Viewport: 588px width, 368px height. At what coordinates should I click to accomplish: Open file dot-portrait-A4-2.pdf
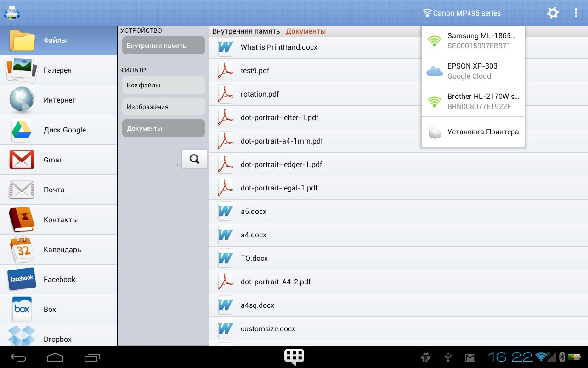pyautogui.click(x=399, y=282)
